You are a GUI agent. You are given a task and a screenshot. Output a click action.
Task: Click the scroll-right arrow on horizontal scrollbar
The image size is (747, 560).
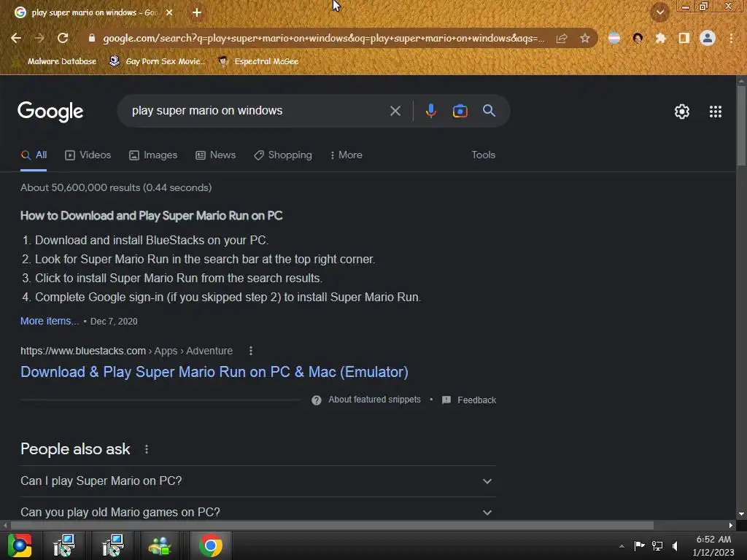pyautogui.click(x=730, y=525)
